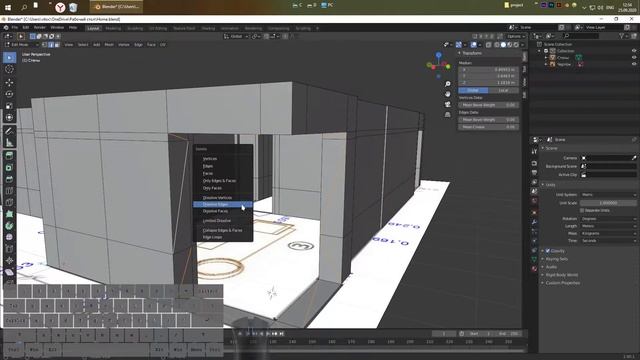Expand the Custom Properties panel
The height and width of the screenshot is (360, 640).
tap(562, 283)
